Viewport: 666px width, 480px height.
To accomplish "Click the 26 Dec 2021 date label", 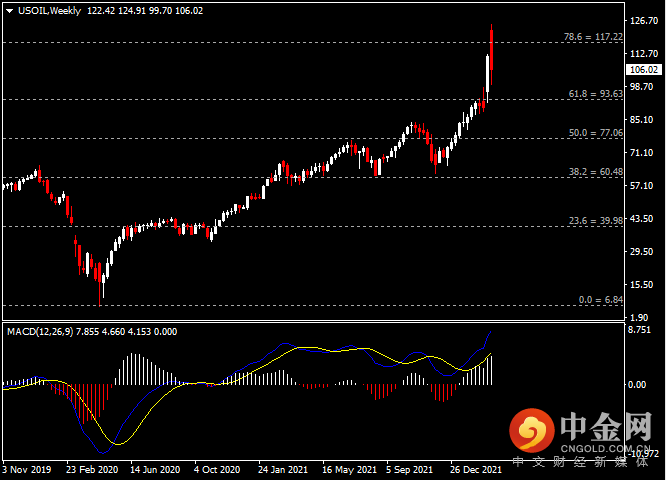I will (x=476, y=470).
